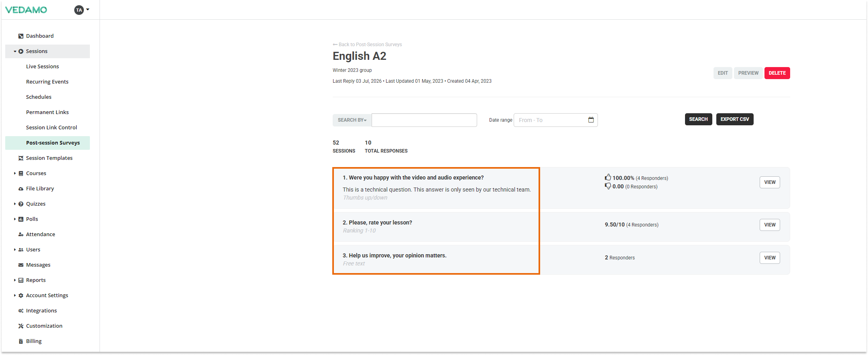Click the Courses book icon
Screen dimensions: 868x355
pyautogui.click(x=21, y=173)
